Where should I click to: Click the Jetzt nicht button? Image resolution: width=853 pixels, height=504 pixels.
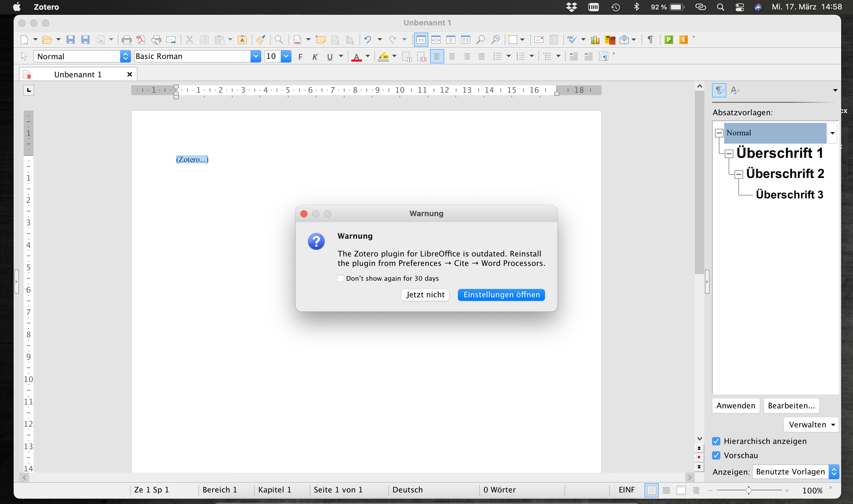[425, 294]
